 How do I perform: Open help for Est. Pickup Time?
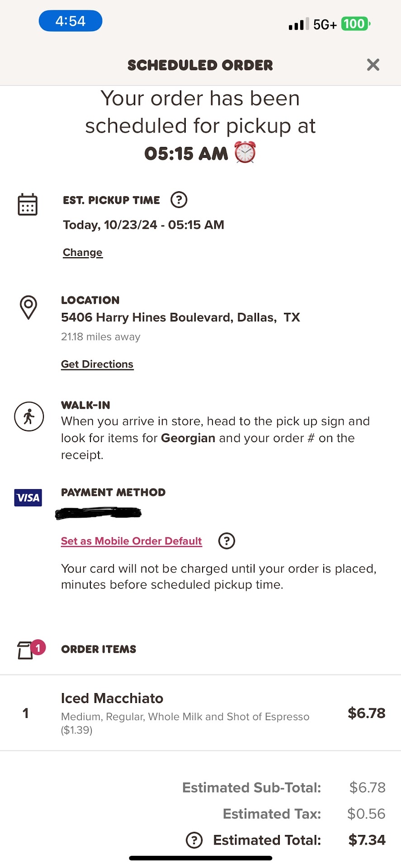pyautogui.click(x=179, y=199)
